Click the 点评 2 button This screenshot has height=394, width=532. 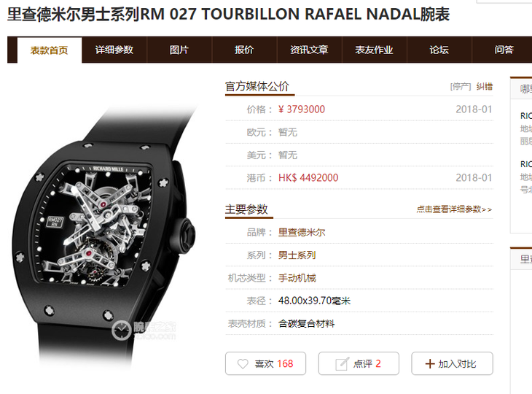tap(359, 363)
